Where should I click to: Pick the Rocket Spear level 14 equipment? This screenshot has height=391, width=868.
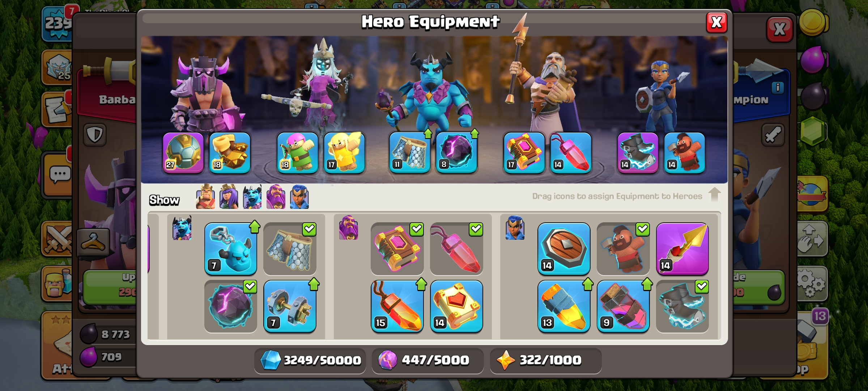682,249
